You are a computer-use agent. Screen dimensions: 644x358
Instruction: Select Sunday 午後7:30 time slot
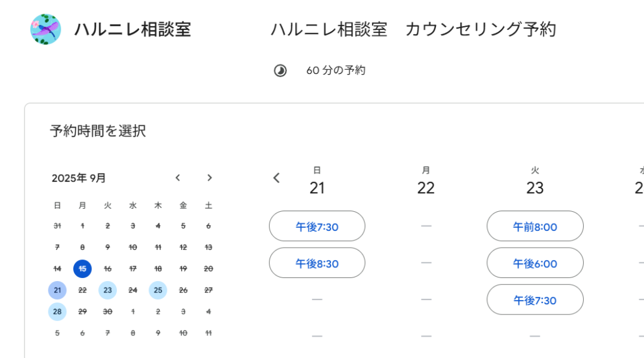pos(317,226)
